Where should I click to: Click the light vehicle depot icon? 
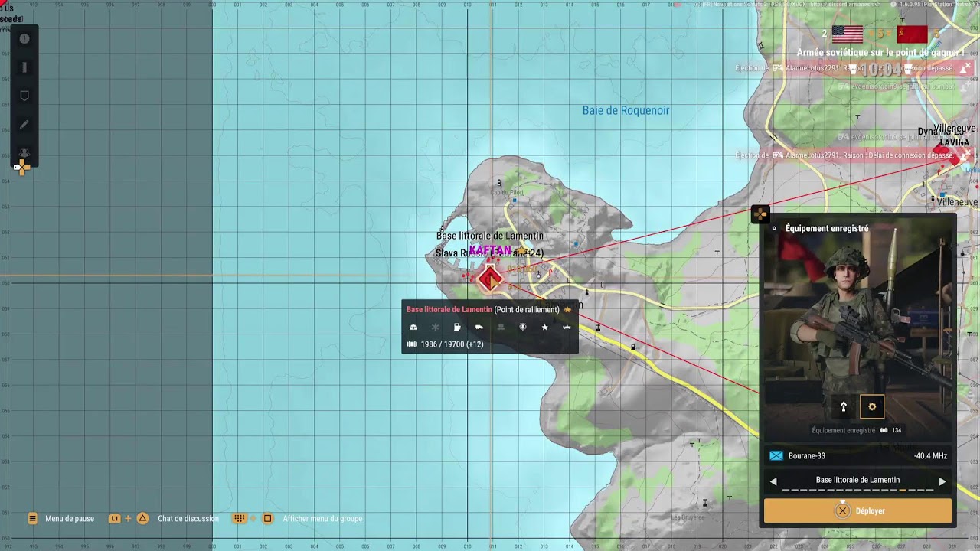tap(479, 328)
